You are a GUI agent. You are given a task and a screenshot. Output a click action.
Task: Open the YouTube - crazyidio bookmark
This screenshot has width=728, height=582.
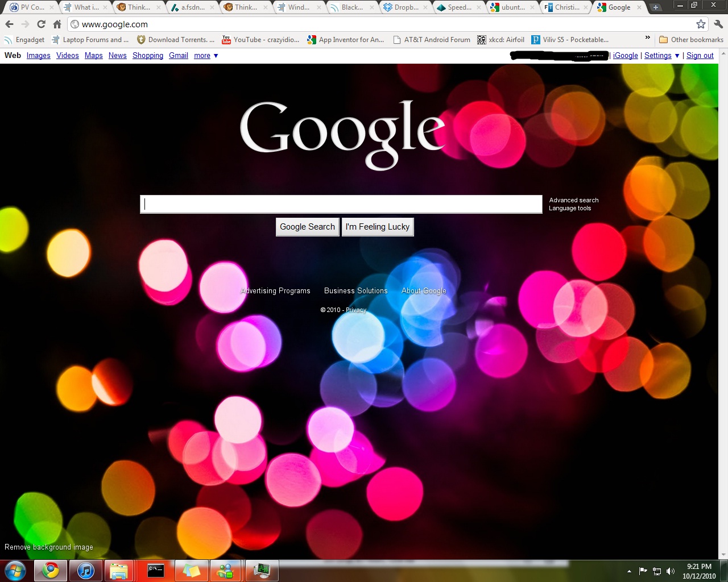(260, 40)
